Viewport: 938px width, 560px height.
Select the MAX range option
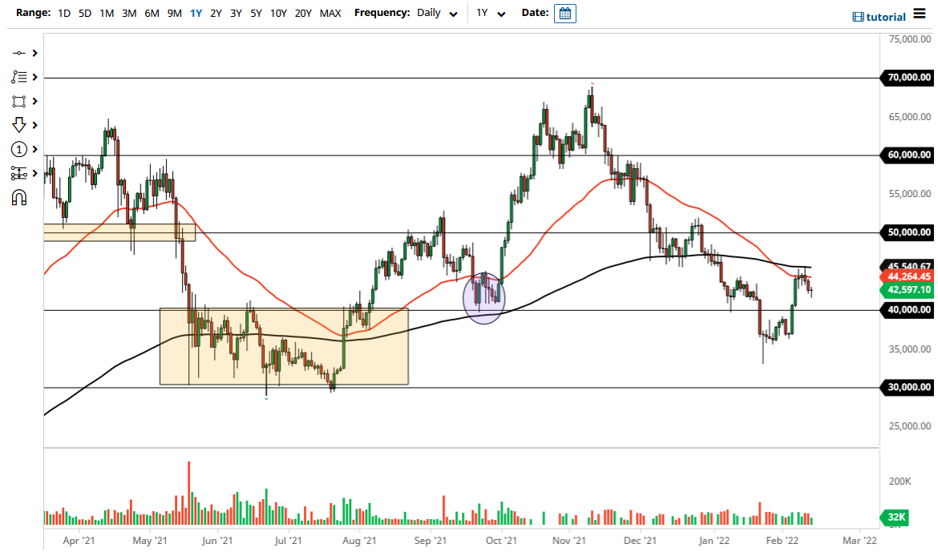point(330,13)
